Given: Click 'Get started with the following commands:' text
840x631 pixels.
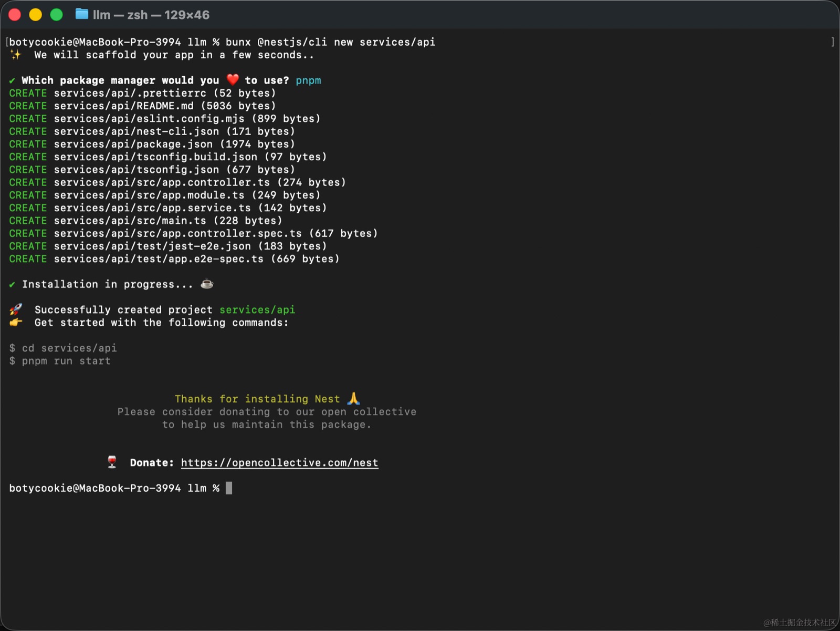Looking at the screenshot, I should 162,323.
